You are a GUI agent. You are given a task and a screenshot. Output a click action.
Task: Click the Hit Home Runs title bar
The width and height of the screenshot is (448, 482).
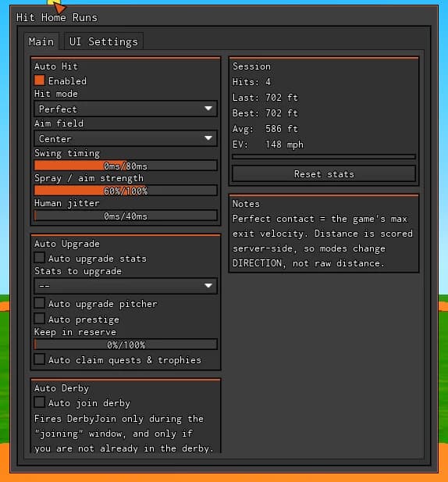[x=224, y=17]
